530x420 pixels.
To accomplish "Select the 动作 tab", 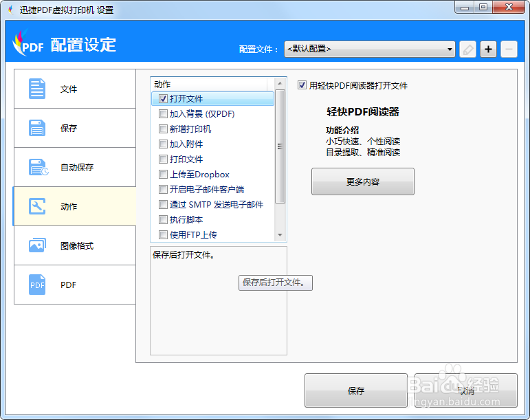I will click(x=75, y=206).
